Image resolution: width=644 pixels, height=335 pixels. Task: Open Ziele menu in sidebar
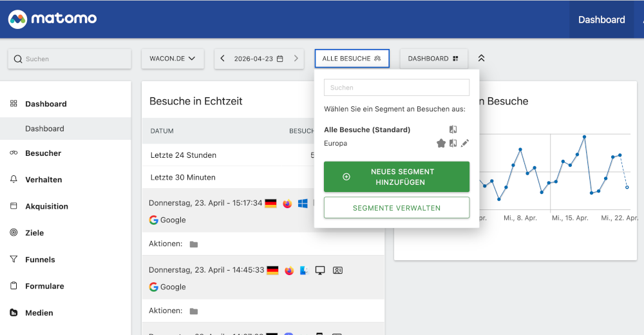point(35,233)
